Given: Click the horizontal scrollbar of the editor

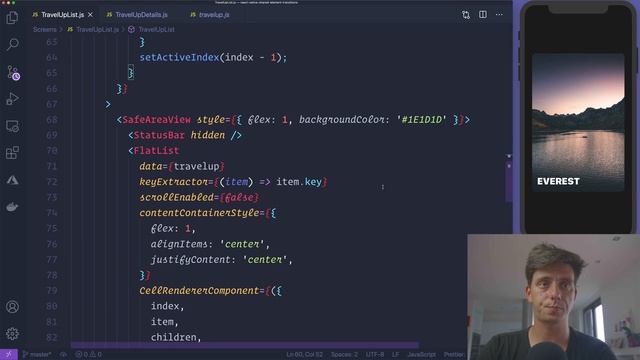Looking at the screenshot, I should point(245,345).
